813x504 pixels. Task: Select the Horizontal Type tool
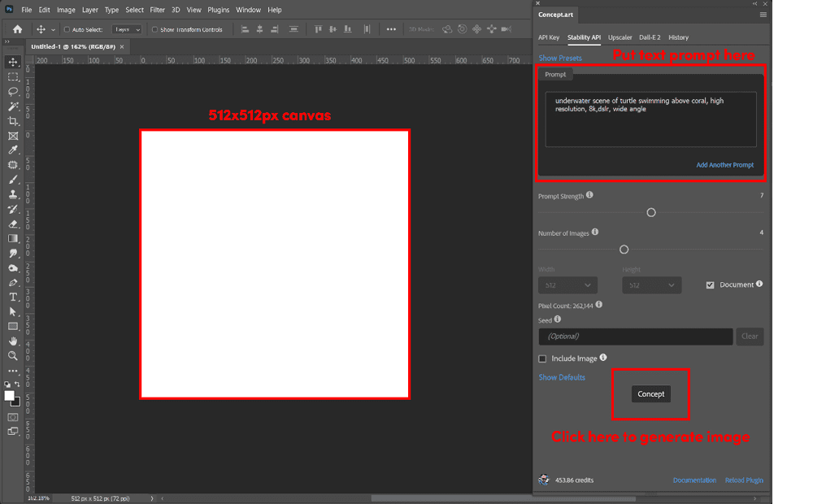tap(13, 297)
